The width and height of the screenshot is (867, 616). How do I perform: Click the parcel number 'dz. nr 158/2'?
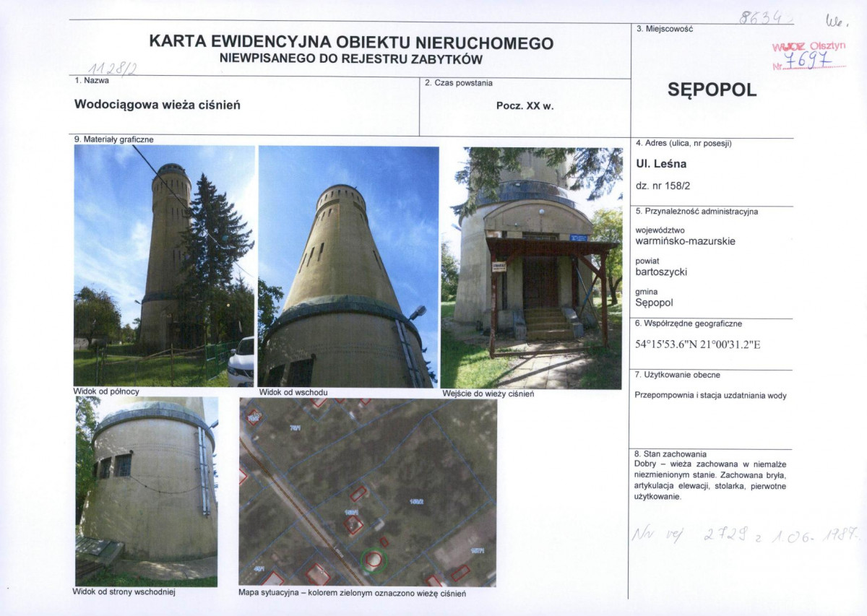tap(663, 186)
